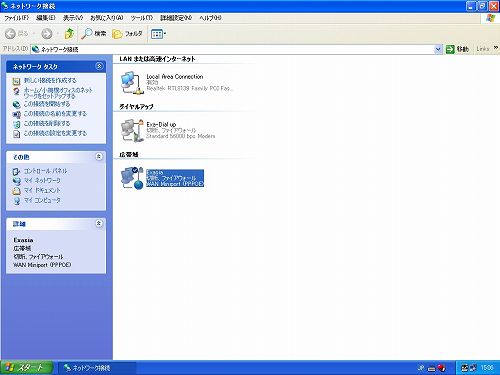Click the highlighted Exasia WAN Miniport label
Viewport: 500px width, 375px height.
(175, 178)
